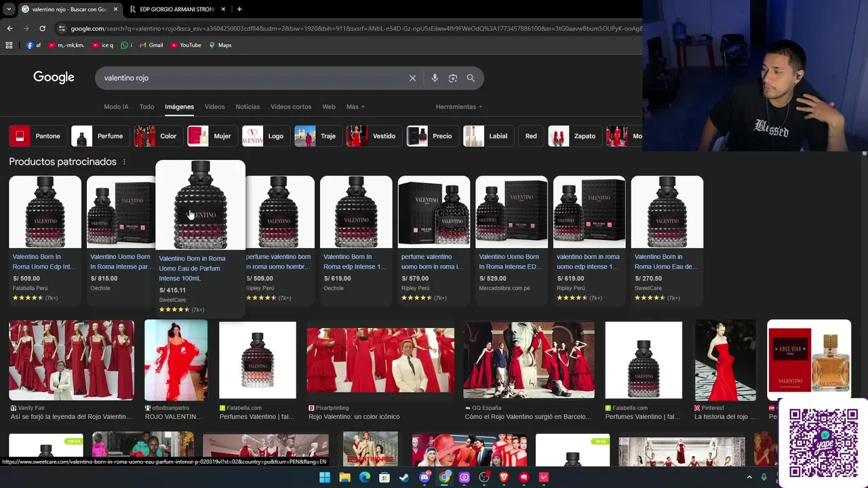This screenshot has height=488, width=868.
Task: Submit search with magnifier icon
Action: pos(471,78)
